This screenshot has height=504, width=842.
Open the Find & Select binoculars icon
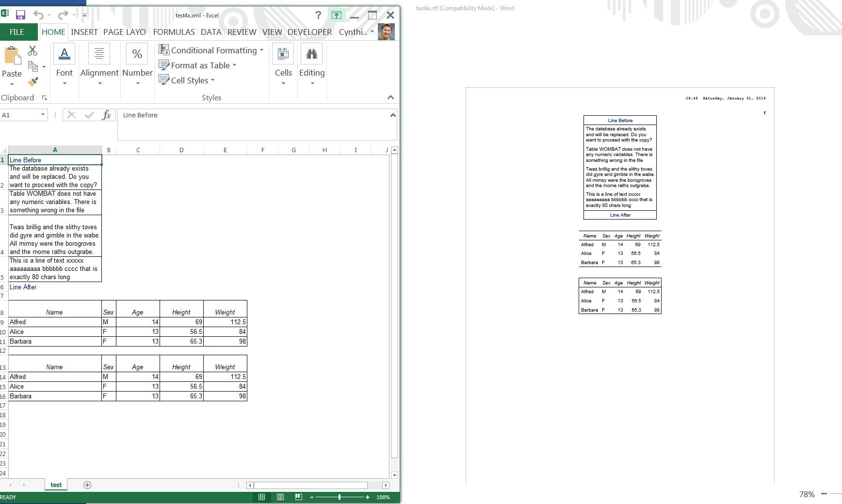pos(312,53)
